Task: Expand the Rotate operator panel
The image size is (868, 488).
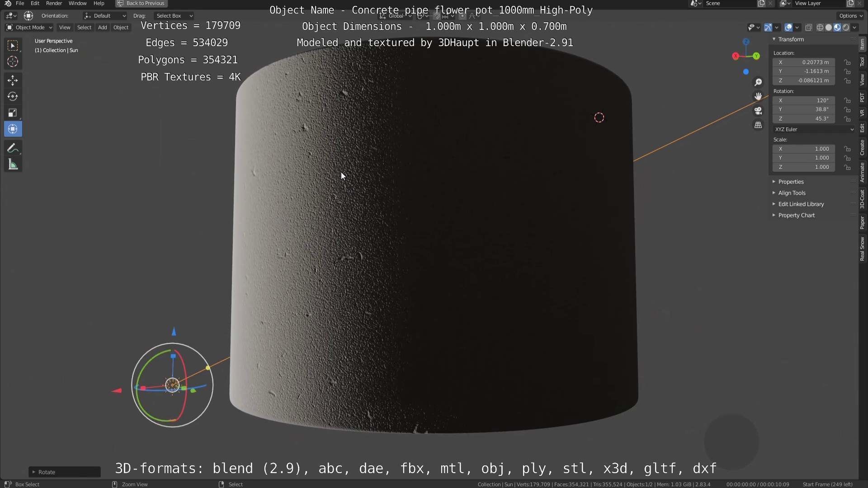Action: [65, 472]
